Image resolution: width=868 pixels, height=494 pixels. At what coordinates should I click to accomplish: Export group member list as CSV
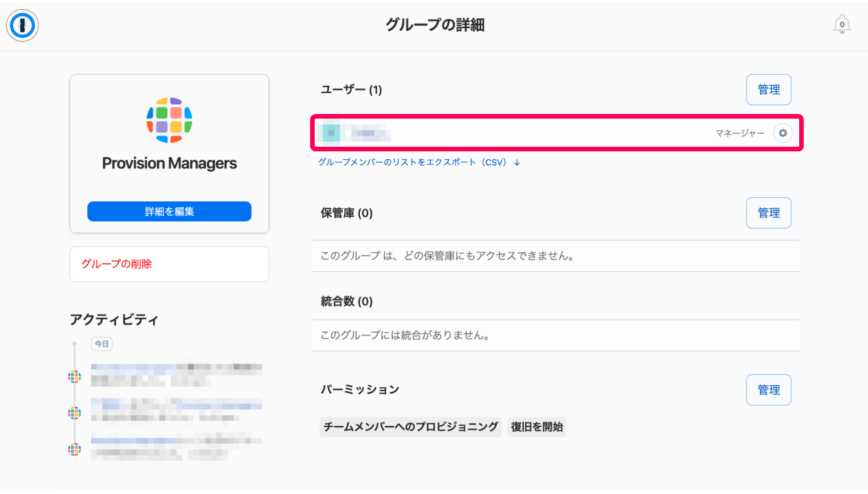pyautogui.click(x=419, y=162)
